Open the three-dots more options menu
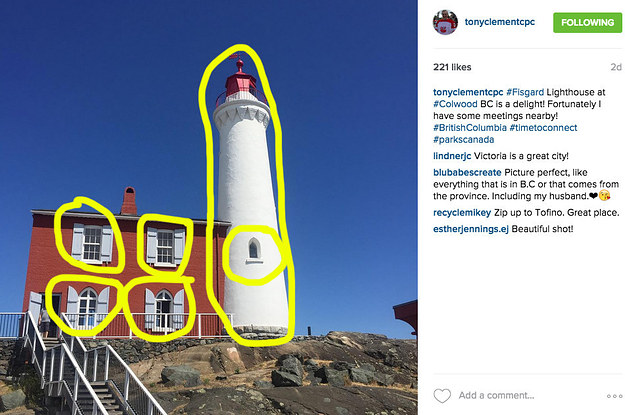Image resolution: width=625 pixels, height=415 pixels. 614,396
